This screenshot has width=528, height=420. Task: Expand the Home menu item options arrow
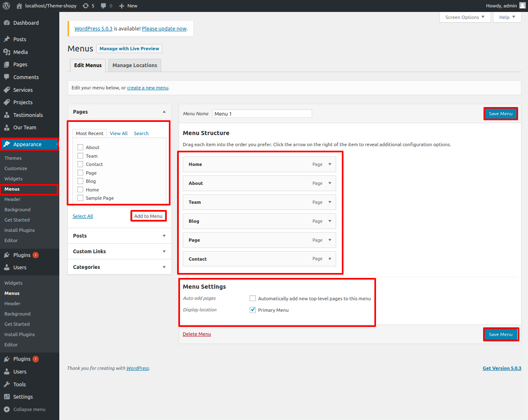point(330,164)
